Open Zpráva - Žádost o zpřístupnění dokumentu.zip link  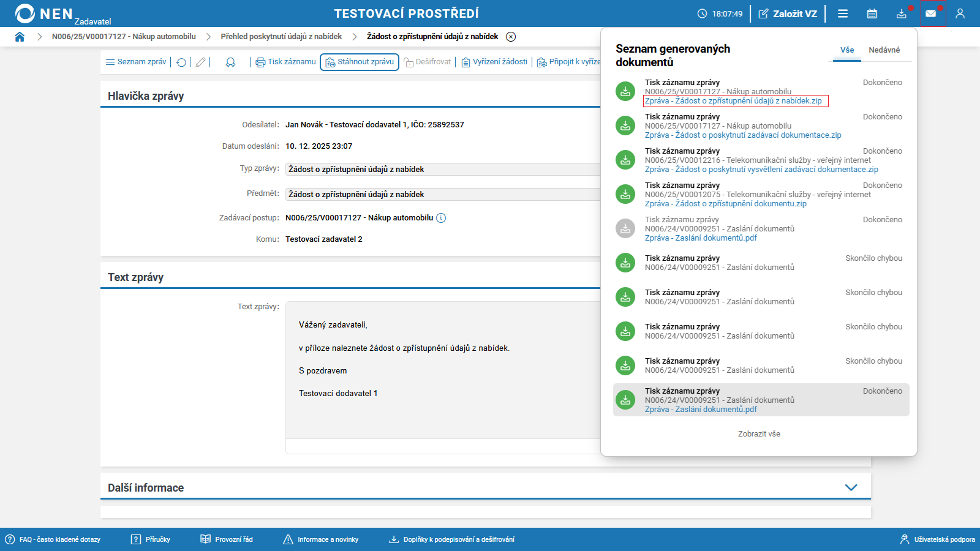pos(725,204)
